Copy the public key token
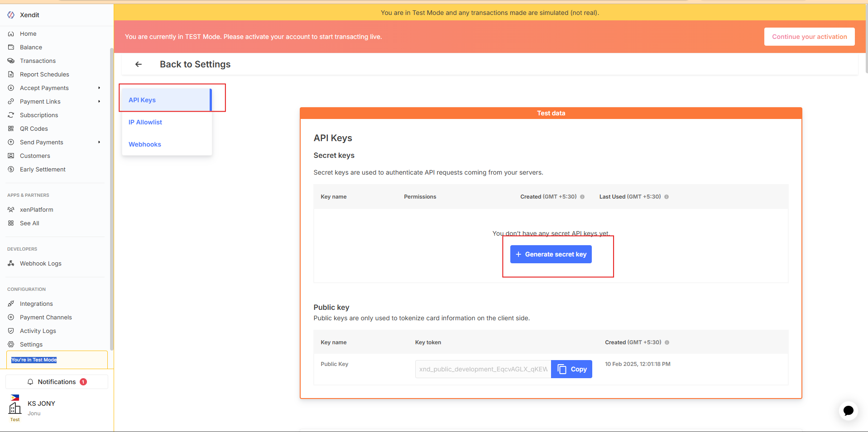The height and width of the screenshot is (432, 868). tap(571, 369)
